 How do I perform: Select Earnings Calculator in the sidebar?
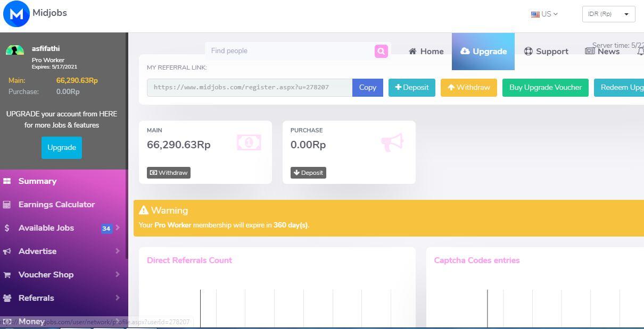[56, 205]
